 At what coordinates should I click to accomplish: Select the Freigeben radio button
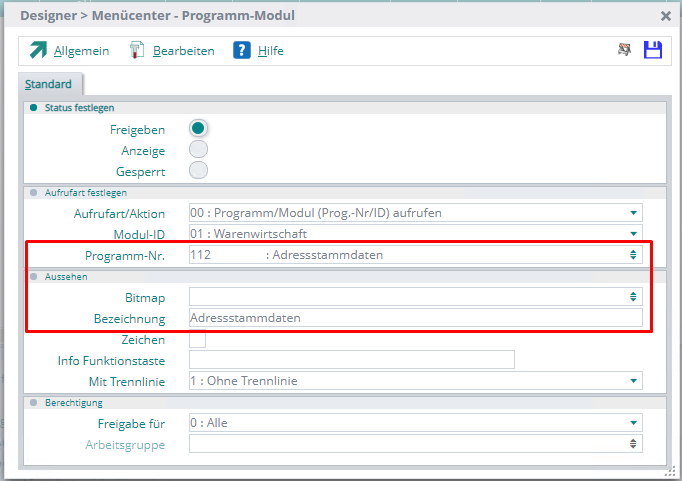[198, 129]
